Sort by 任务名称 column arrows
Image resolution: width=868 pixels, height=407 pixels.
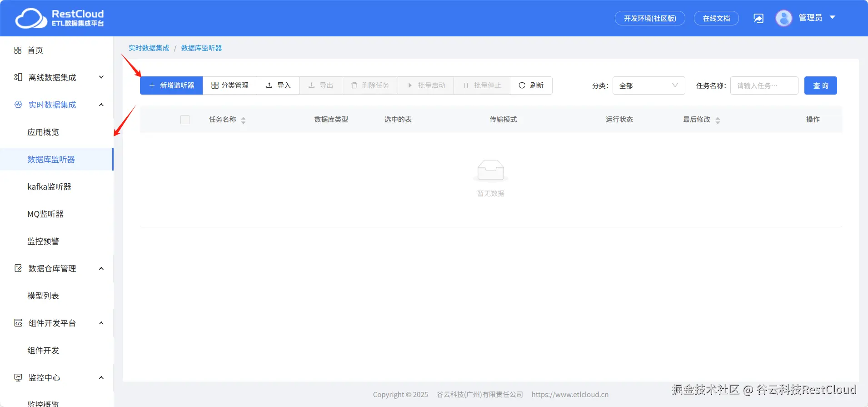[x=244, y=120]
